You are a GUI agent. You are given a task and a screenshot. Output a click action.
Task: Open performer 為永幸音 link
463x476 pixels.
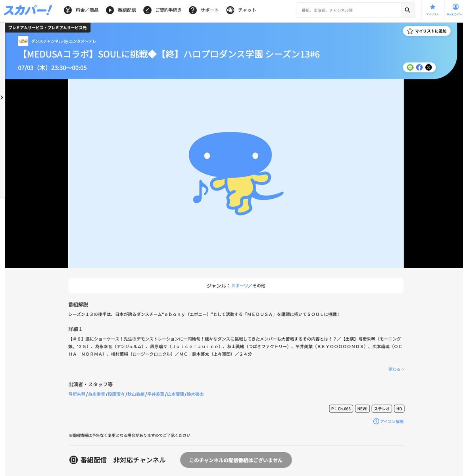[x=96, y=394]
